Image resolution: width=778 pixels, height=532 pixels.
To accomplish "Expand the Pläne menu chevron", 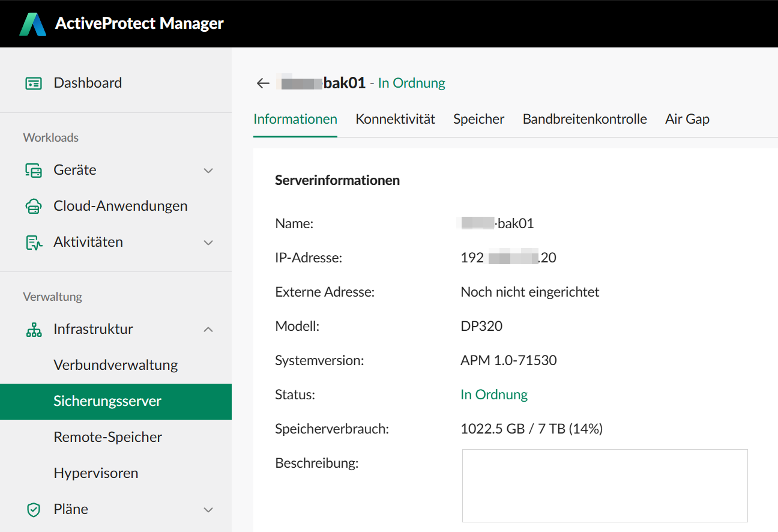I will [x=208, y=509].
